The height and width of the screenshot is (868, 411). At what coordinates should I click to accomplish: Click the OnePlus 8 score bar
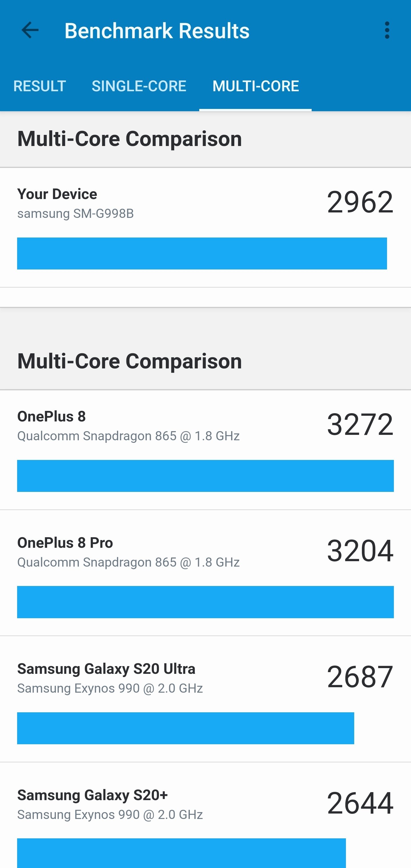pyautogui.click(x=205, y=476)
